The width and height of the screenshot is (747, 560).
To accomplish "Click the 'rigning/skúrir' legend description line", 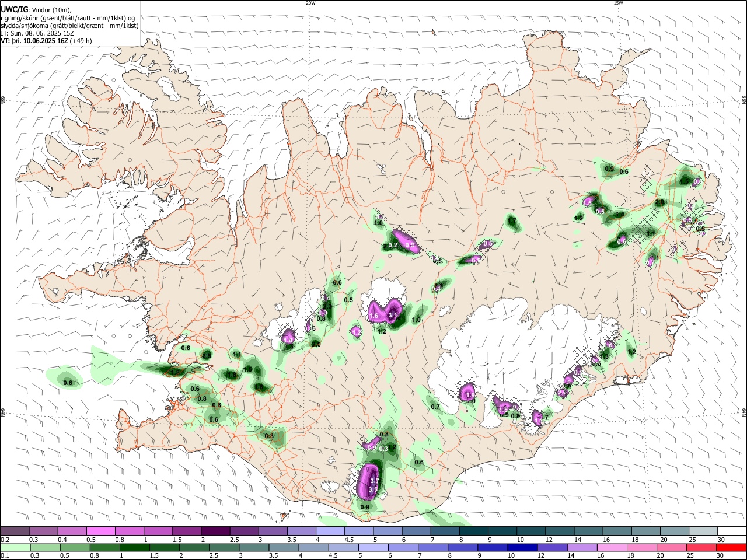I will tap(68, 18).
